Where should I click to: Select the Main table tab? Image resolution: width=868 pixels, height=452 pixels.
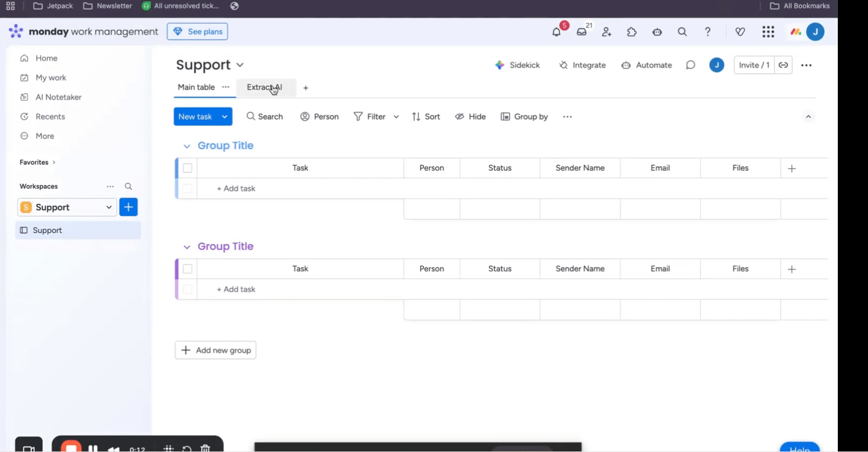coord(196,87)
